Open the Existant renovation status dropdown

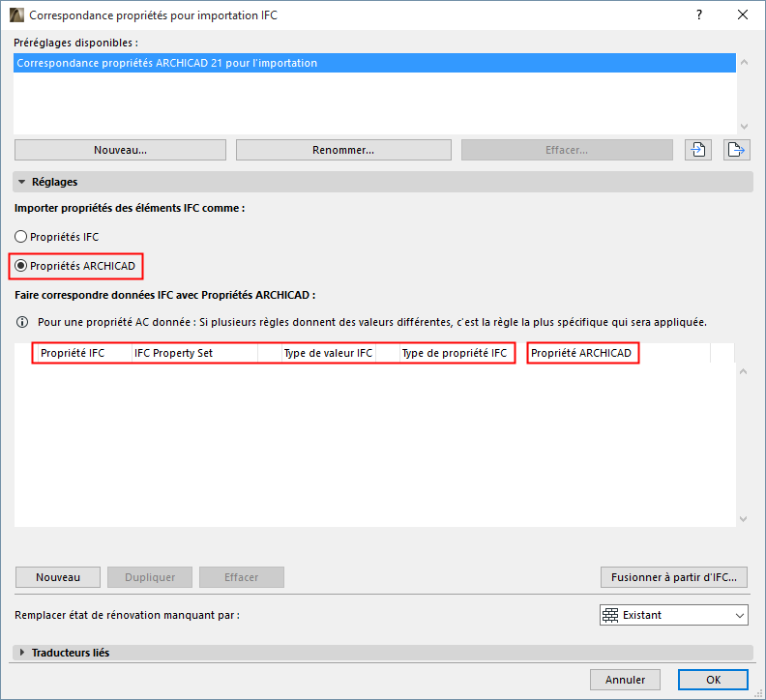point(674,615)
